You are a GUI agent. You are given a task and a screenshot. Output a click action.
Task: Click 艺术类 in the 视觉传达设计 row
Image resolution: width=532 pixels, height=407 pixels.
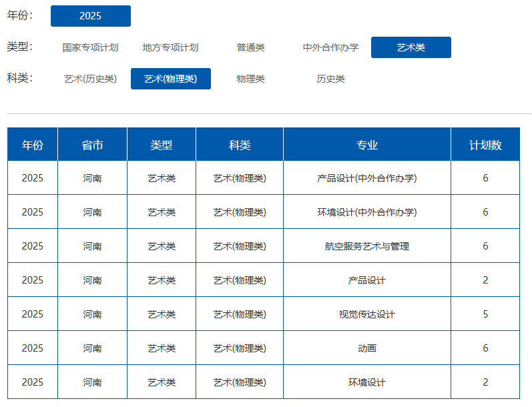tap(162, 314)
